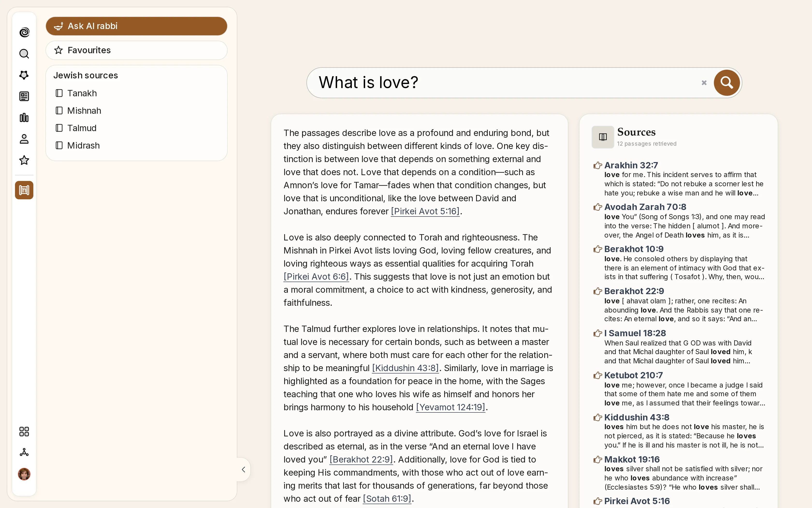Select the graph-node ring icon in sidebar
Screen dimensions: 812x508
24,75
